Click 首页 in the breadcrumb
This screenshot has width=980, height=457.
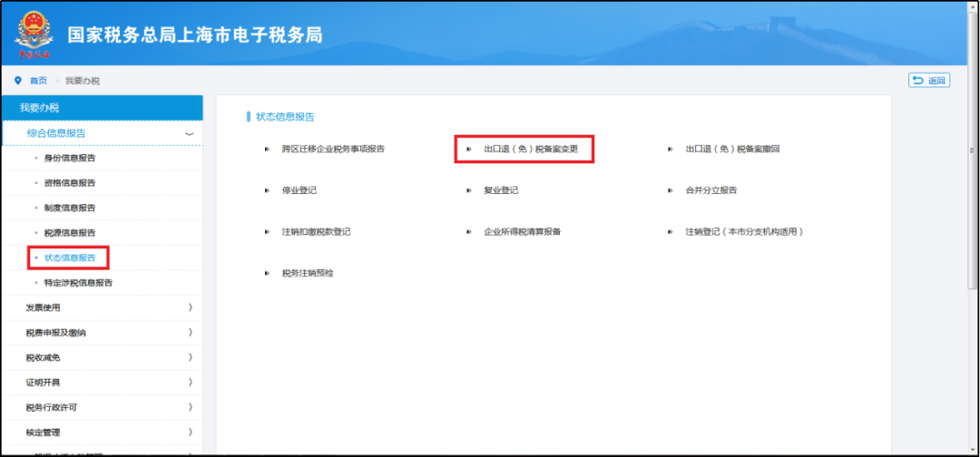(x=38, y=81)
